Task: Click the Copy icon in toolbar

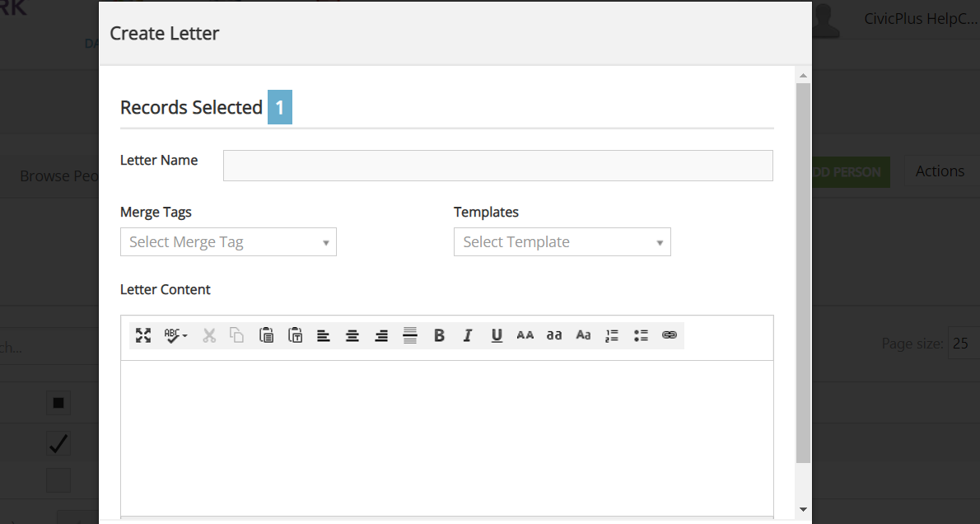Action: (x=237, y=335)
